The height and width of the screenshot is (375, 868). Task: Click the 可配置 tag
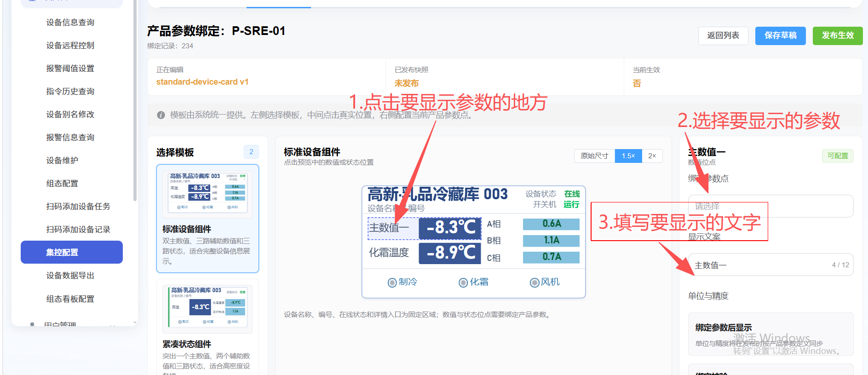[838, 156]
